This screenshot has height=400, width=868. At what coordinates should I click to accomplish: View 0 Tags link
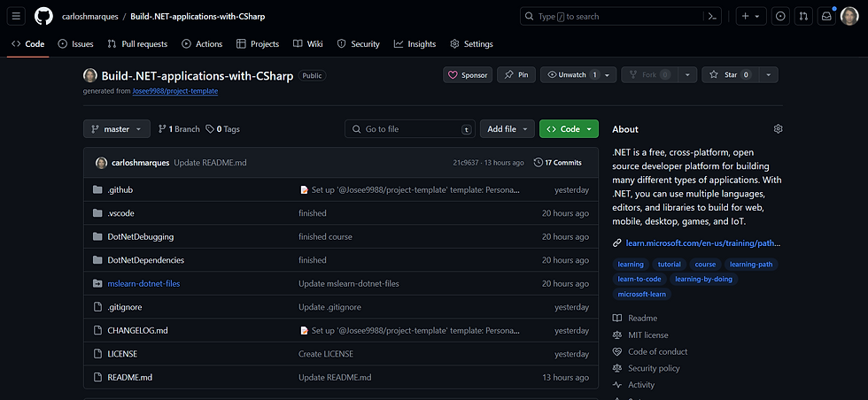tap(222, 129)
